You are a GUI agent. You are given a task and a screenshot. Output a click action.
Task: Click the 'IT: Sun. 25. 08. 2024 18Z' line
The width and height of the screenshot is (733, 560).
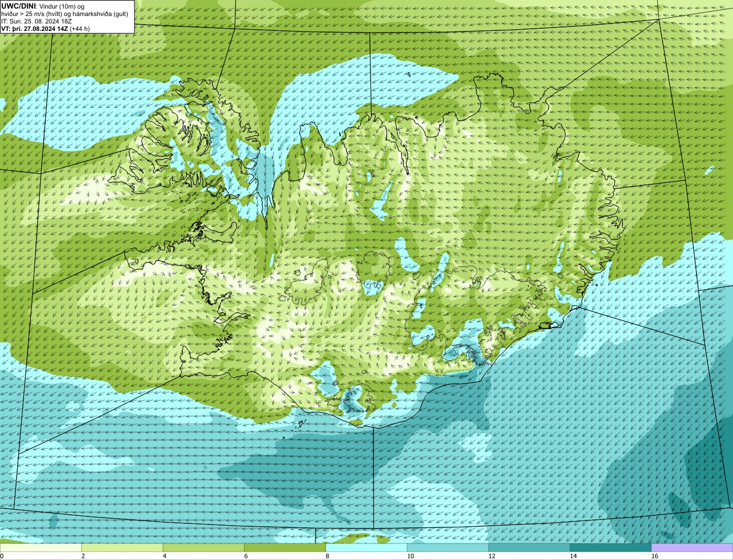(x=37, y=21)
